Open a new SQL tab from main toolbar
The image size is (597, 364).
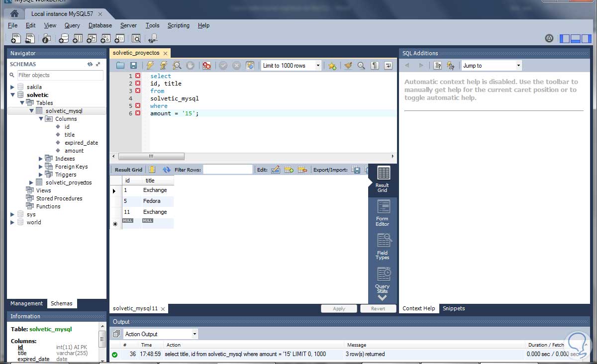pos(16,39)
